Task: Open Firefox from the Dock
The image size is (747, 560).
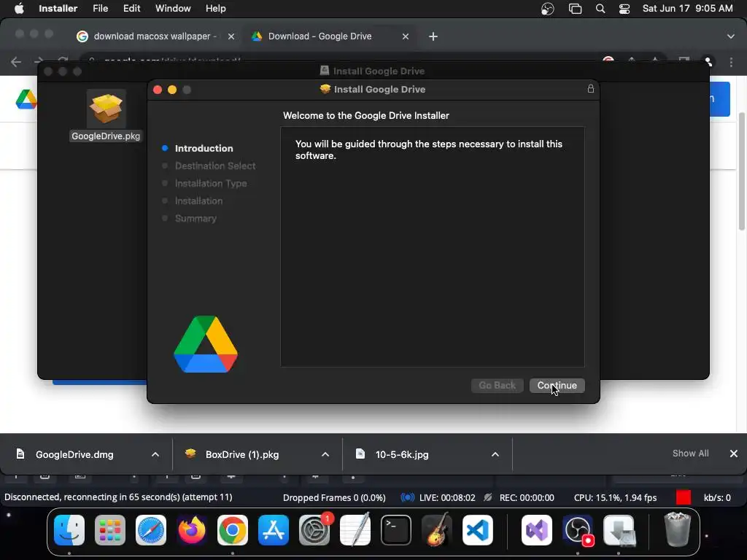Action: coord(192,530)
